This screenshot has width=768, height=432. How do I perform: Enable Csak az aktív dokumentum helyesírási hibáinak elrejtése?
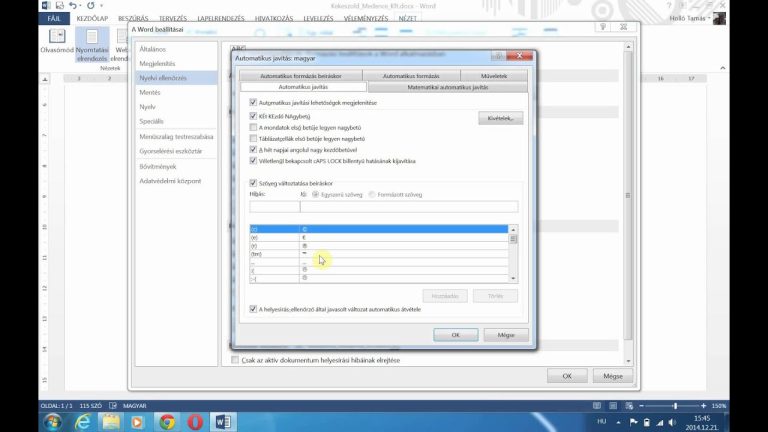pos(235,360)
